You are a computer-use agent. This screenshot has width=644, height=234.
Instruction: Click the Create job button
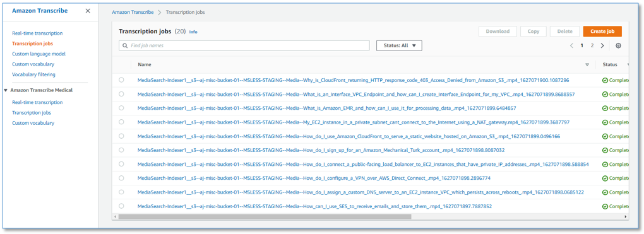point(602,31)
